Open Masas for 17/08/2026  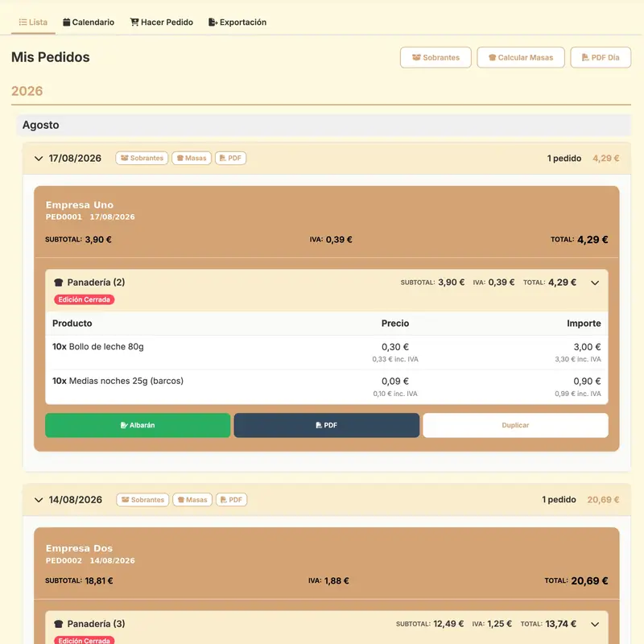pyautogui.click(x=192, y=158)
